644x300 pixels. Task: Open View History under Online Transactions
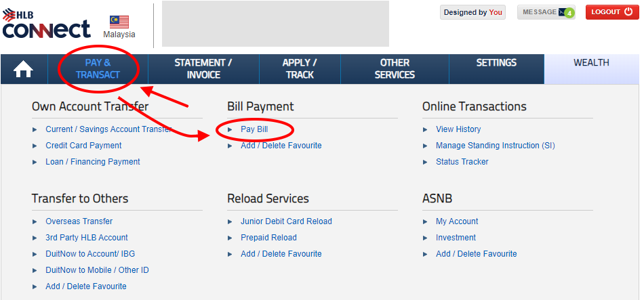click(x=458, y=129)
